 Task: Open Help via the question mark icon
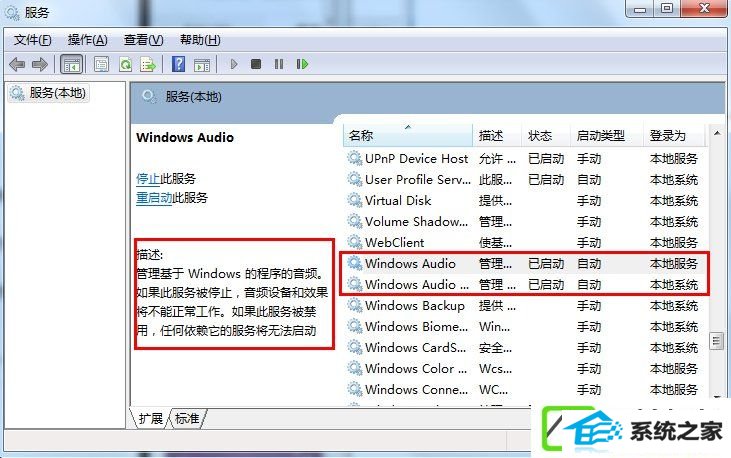click(x=178, y=64)
